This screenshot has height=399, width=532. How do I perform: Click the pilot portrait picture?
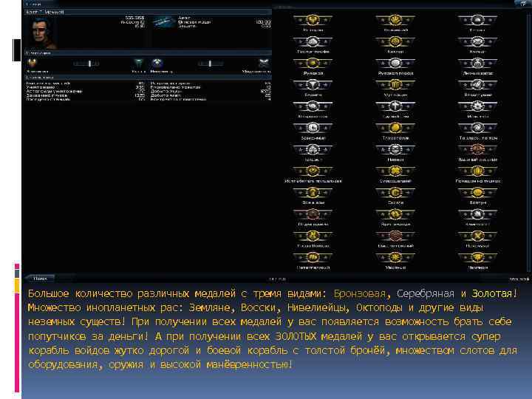(x=43, y=33)
